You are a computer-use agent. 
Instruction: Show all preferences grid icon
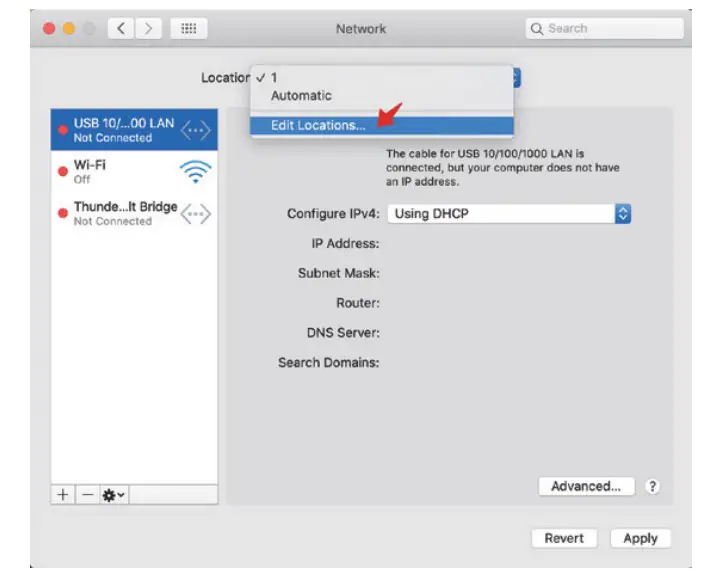click(x=189, y=29)
